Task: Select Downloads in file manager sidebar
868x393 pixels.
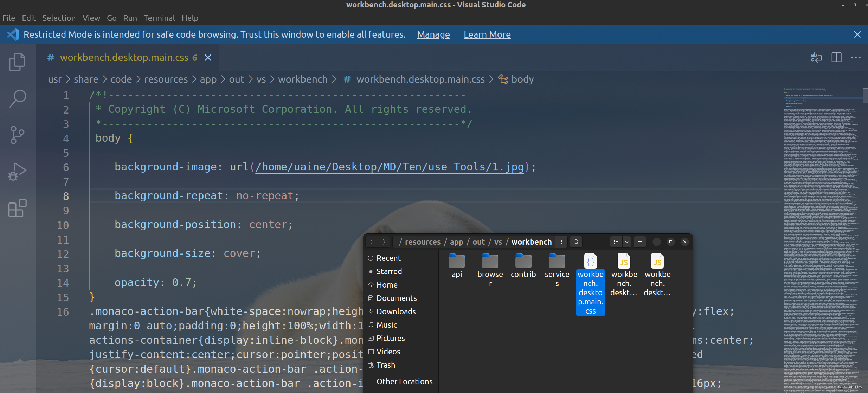Action: click(396, 311)
